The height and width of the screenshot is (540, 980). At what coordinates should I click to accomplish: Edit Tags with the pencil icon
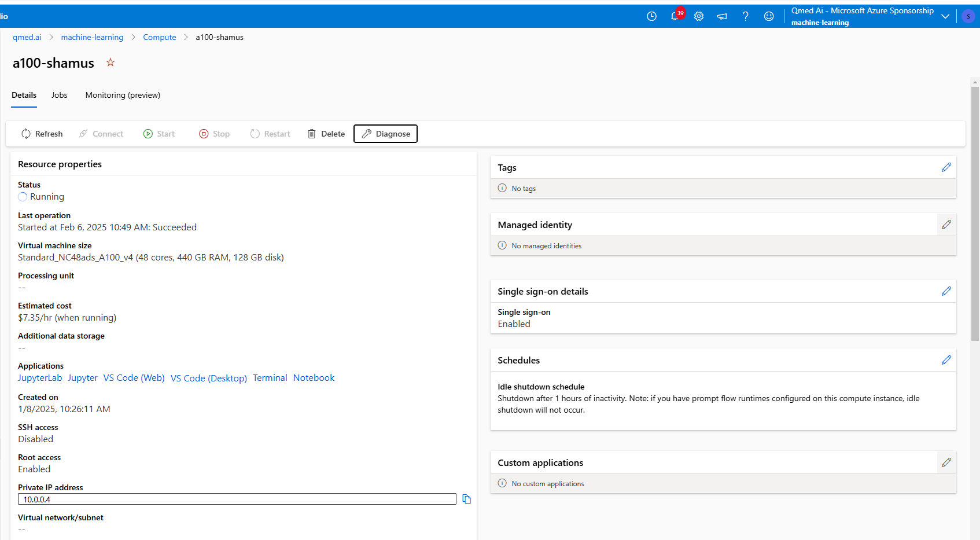(946, 167)
